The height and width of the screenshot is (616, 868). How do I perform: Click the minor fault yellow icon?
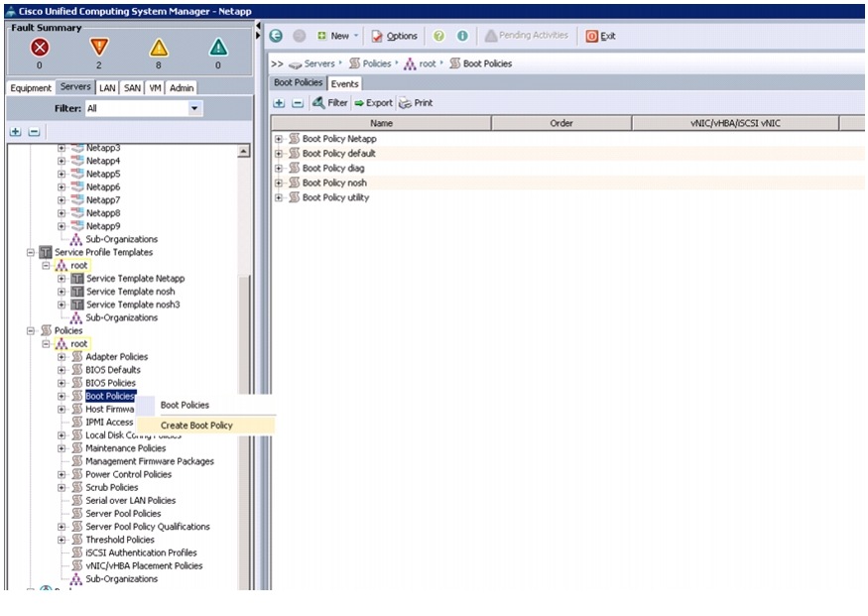pos(159,48)
